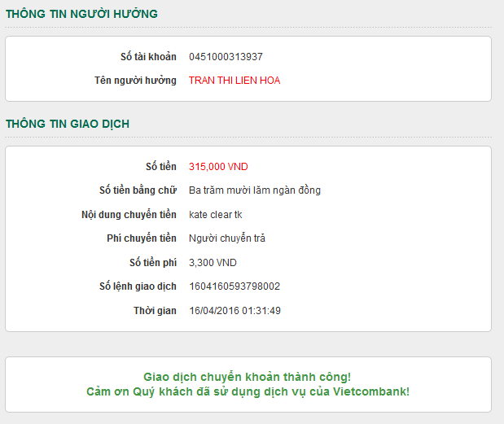Select the account number 0451000313937
The image size is (504, 424).
tap(226, 57)
